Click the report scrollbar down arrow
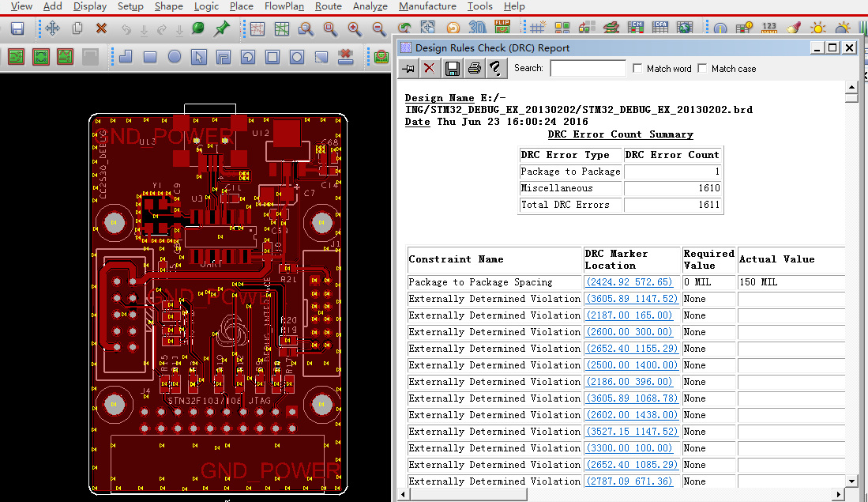 point(851,481)
